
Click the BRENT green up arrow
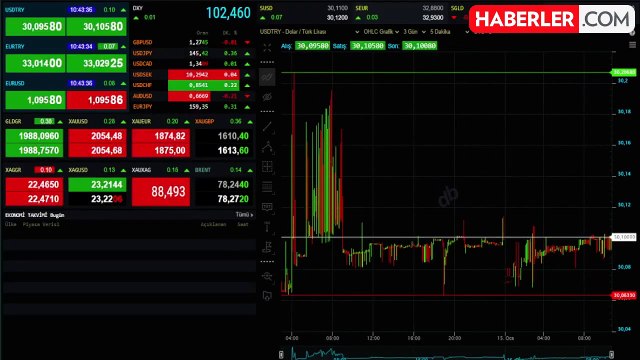pos(250,170)
